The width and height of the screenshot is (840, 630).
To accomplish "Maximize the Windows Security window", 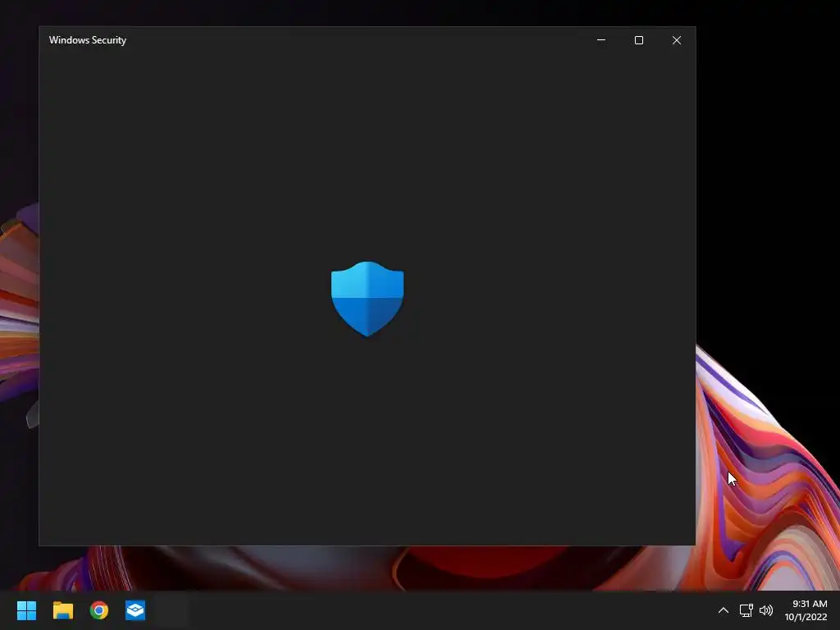I will [x=638, y=40].
